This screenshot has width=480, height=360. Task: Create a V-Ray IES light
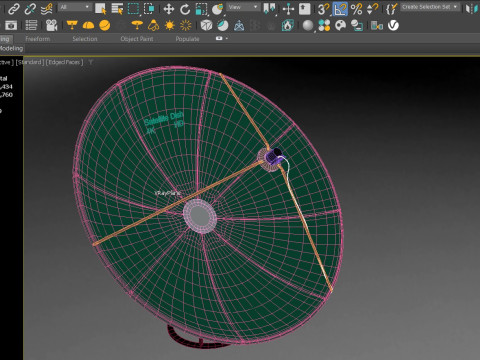tap(153, 25)
